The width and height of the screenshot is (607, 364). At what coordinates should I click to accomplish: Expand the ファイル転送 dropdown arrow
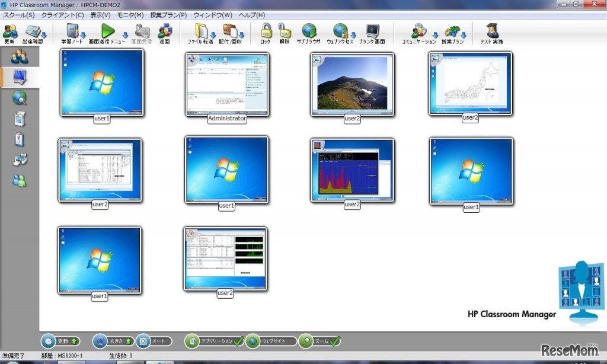pos(213,35)
